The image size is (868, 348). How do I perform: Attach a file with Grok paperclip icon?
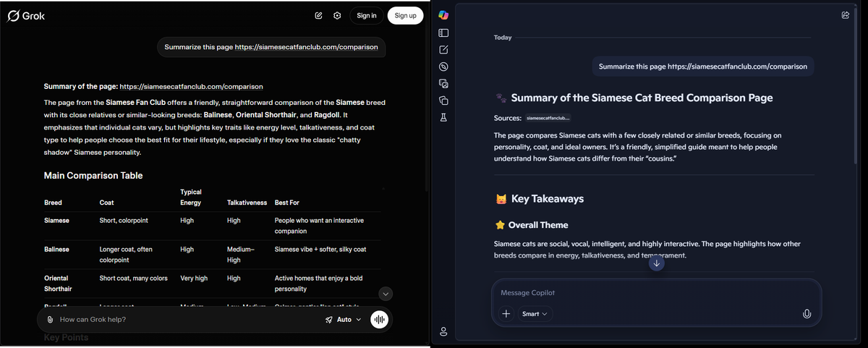pos(49,319)
